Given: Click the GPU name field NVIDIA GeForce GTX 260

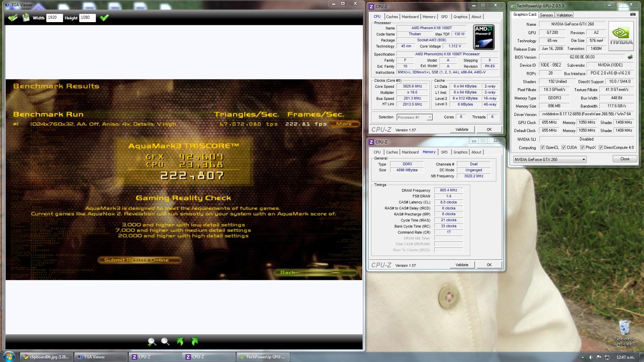Looking at the screenshot, I should (x=572, y=24).
